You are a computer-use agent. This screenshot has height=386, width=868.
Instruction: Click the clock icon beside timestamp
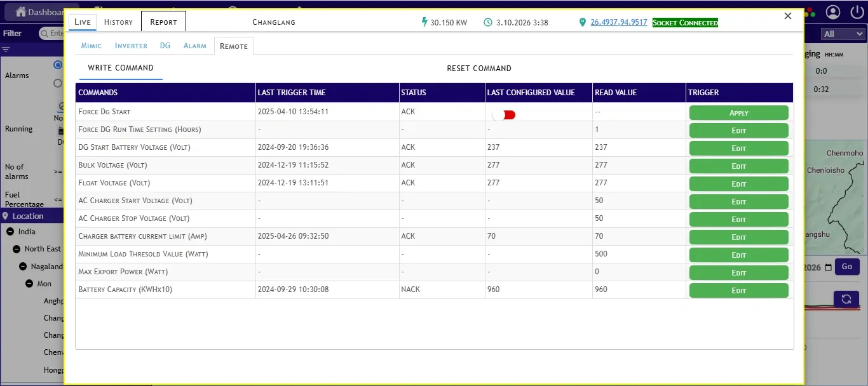[488, 22]
